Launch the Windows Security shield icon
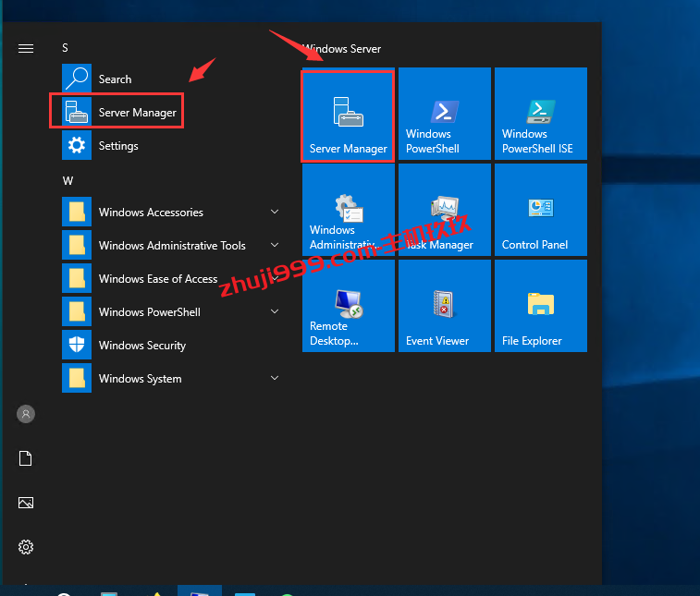Screen dimensions: 700x596 click(x=77, y=345)
